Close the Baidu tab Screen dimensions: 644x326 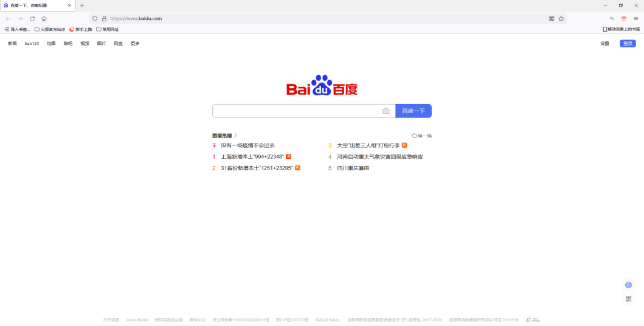(x=69, y=5)
